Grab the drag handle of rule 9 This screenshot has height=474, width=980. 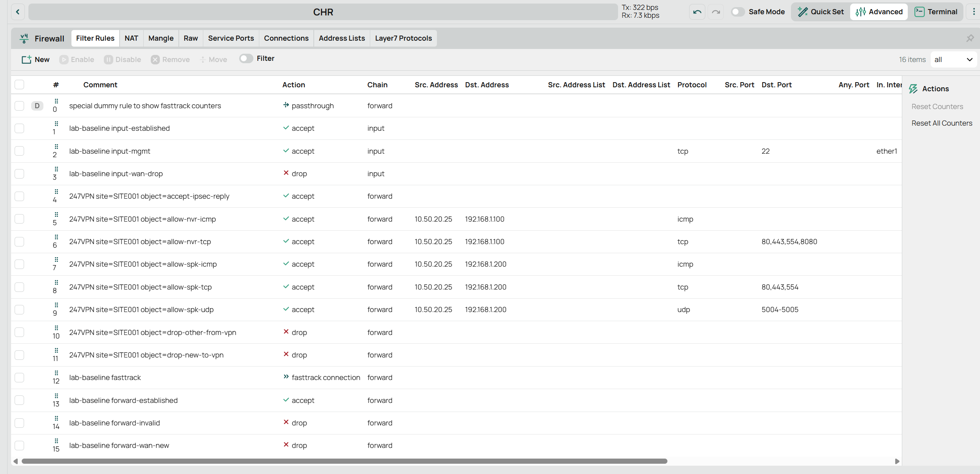pos(56,305)
